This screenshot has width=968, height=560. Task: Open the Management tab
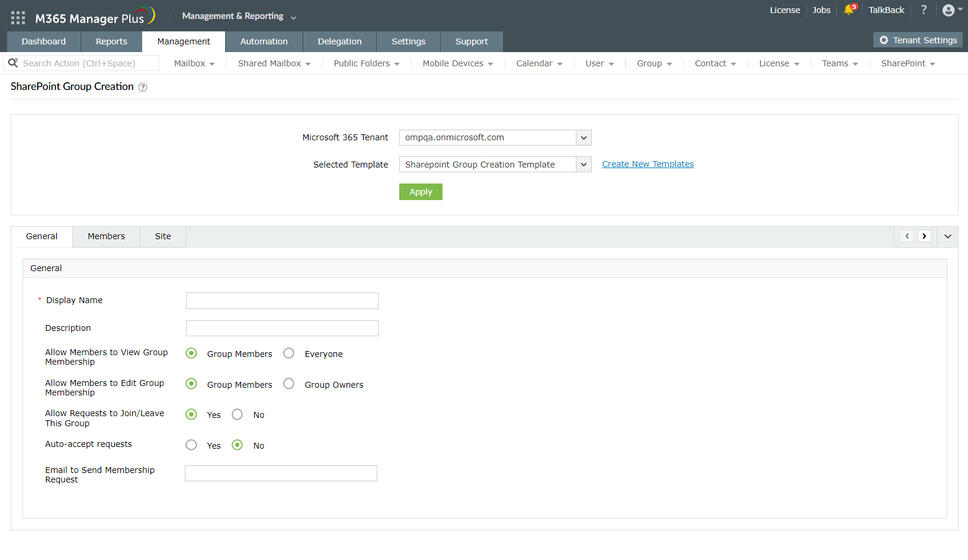click(x=184, y=41)
